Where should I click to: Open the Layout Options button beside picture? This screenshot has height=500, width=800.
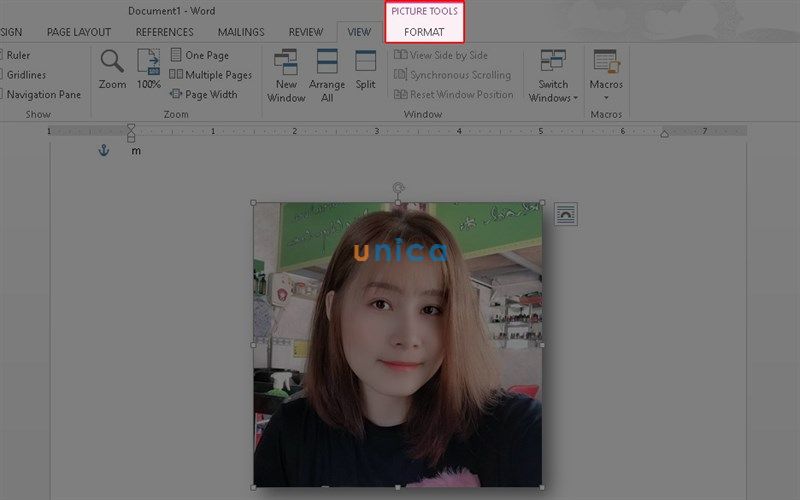tap(566, 214)
